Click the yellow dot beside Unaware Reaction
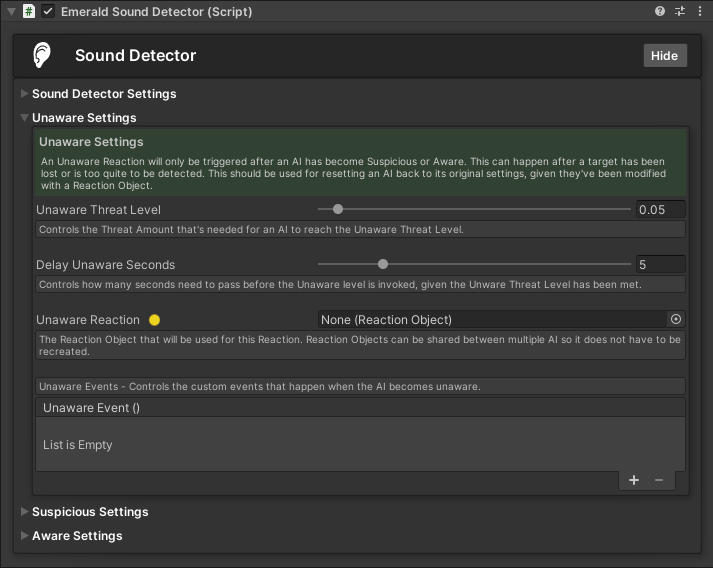Screen dimensions: 713x568 click(x=154, y=320)
